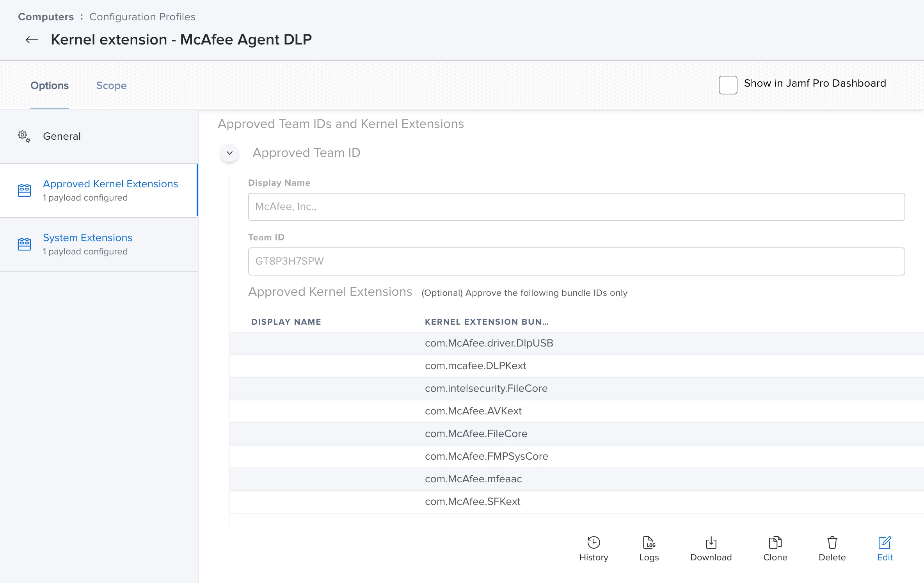Select Approved Kernel Extensions in sidebar
Screen dimensions: 924x583
[99, 190]
